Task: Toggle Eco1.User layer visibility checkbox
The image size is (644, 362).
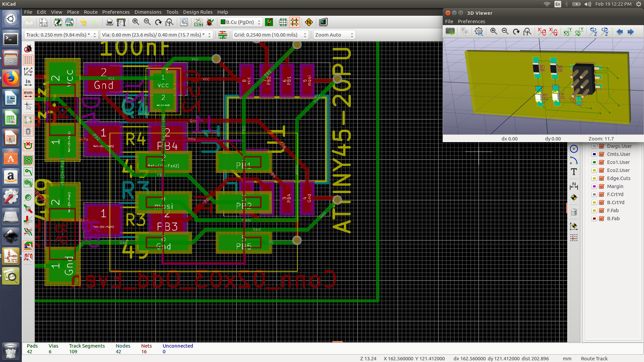Action: (x=602, y=162)
